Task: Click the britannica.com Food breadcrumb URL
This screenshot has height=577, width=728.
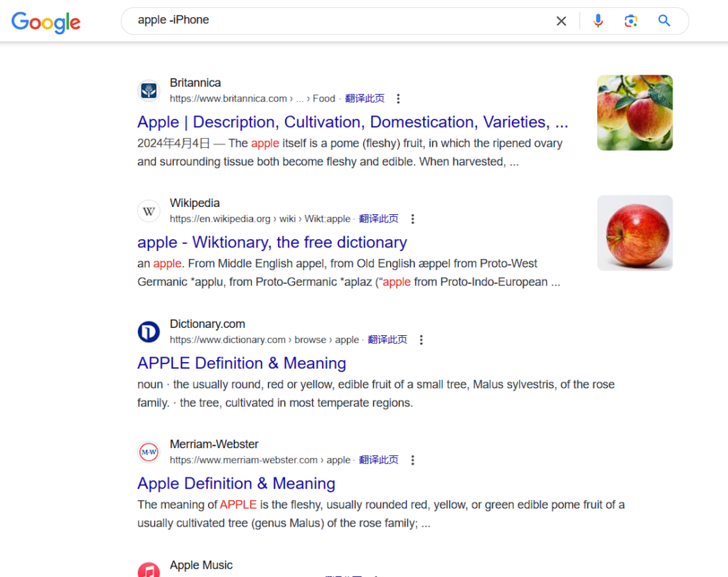Action: point(252,98)
